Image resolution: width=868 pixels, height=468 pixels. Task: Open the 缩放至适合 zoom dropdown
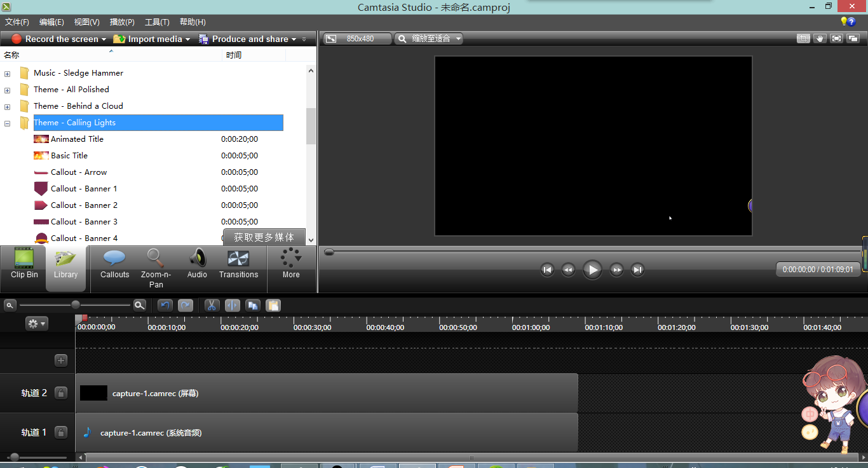429,39
